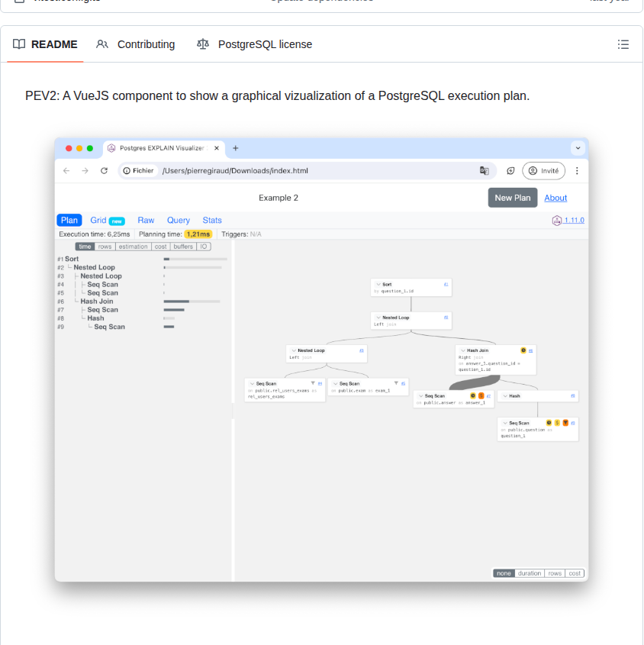
Task: Open the README outline via the list icon
Action: point(623,44)
